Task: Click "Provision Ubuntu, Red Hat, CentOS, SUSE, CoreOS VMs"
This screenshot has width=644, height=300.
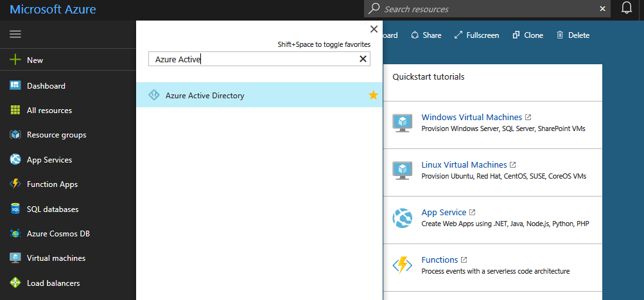Action: coord(503,176)
